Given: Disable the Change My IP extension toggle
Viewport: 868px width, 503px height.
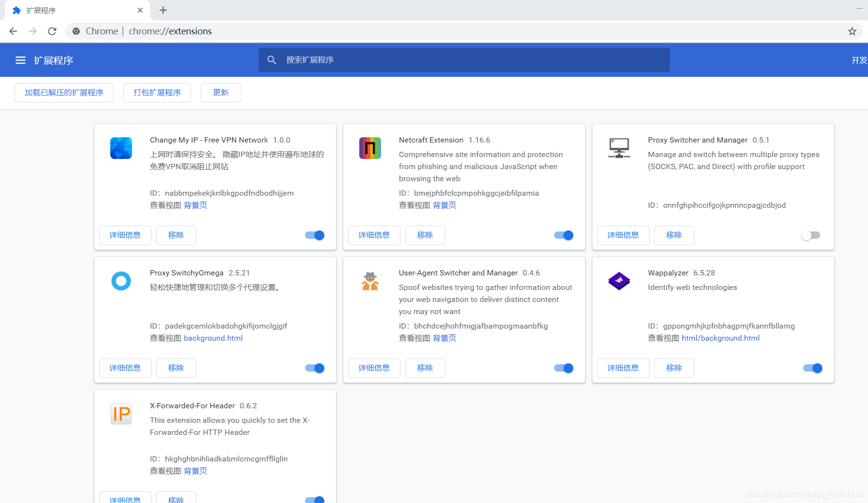Looking at the screenshot, I should (315, 235).
